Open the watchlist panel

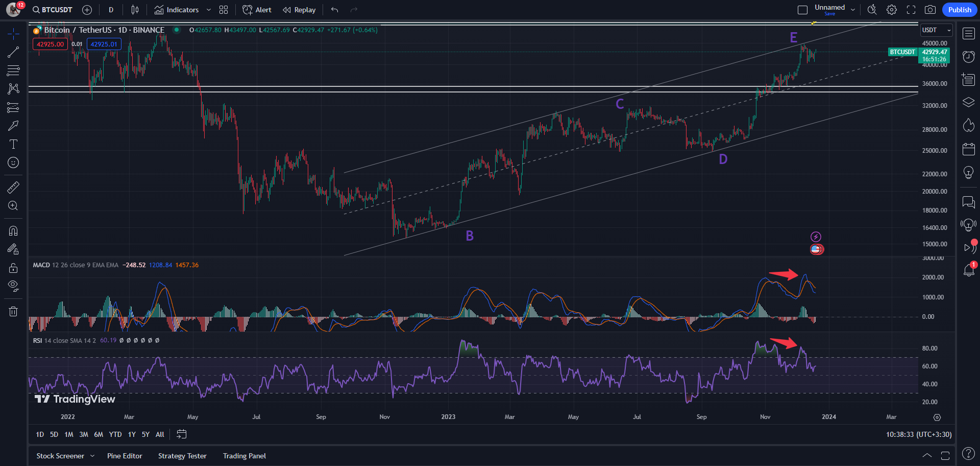968,34
